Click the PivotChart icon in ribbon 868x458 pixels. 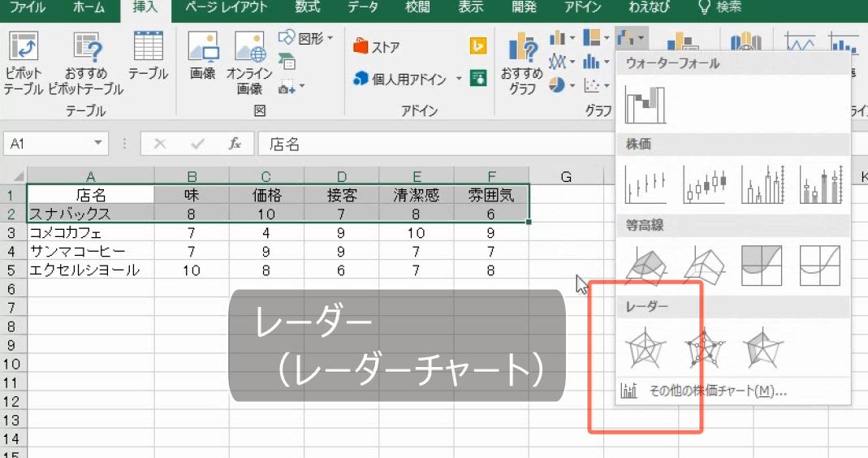(682, 42)
